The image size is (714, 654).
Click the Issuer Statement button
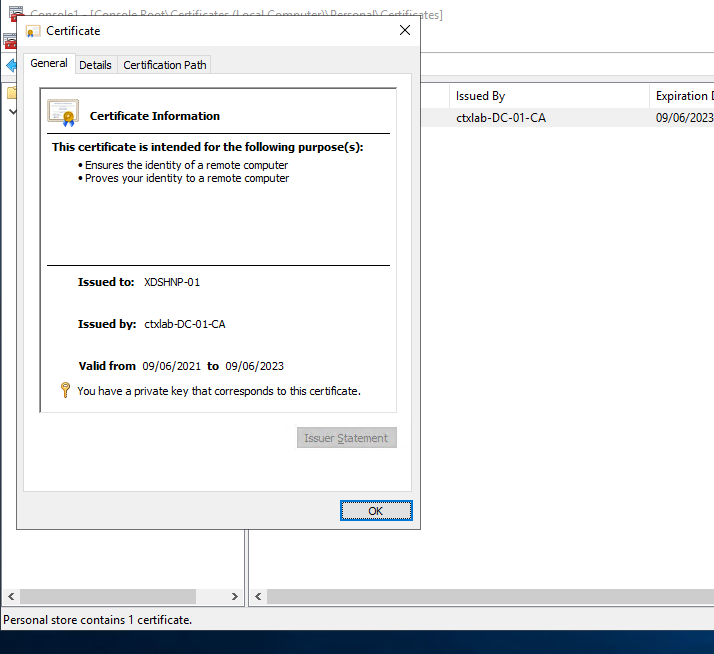point(346,438)
